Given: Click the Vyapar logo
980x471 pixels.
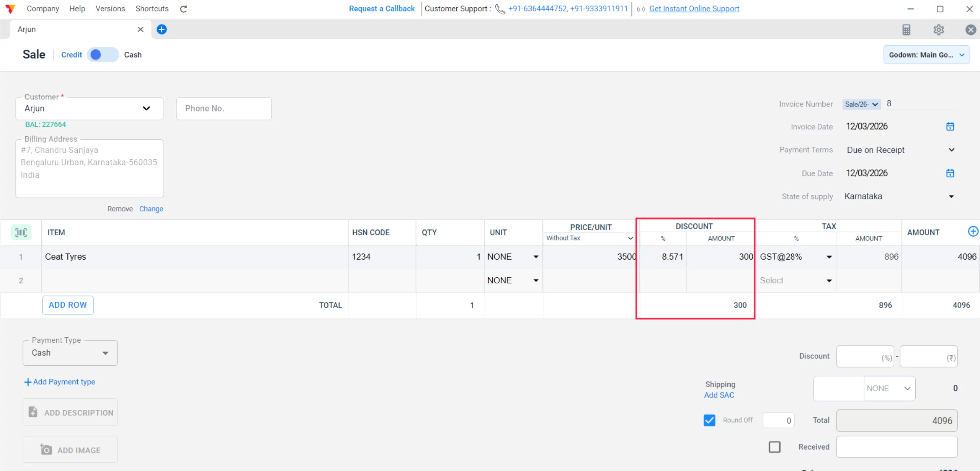Looking at the screenshot, I should [x=10, y=8].
